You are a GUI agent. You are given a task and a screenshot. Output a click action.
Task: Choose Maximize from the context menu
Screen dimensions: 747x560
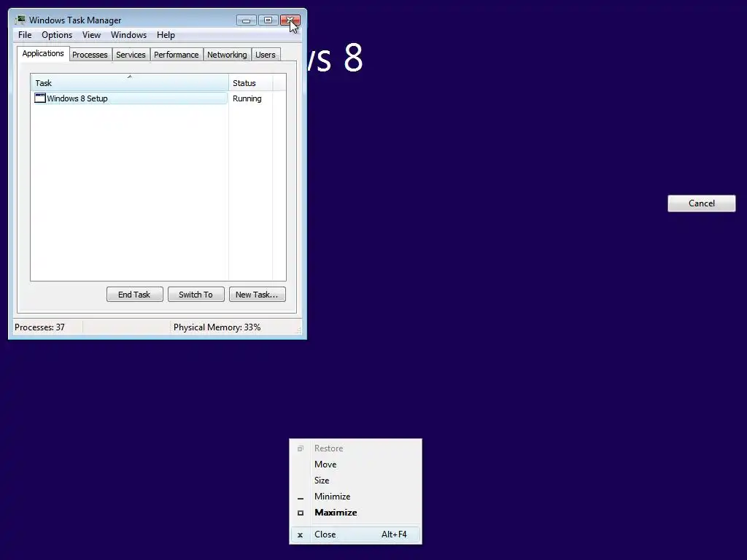pyautogui.click(x=355, y=513)
